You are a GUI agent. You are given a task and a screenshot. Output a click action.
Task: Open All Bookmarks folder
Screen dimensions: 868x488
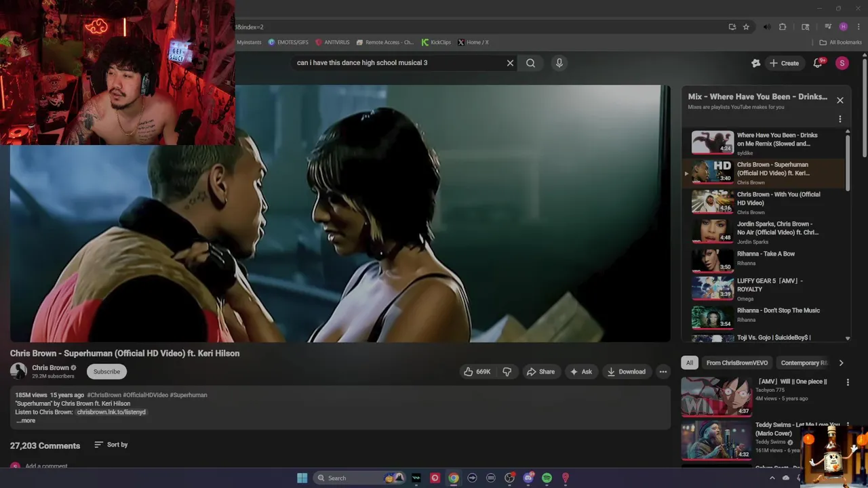point(840,42)
